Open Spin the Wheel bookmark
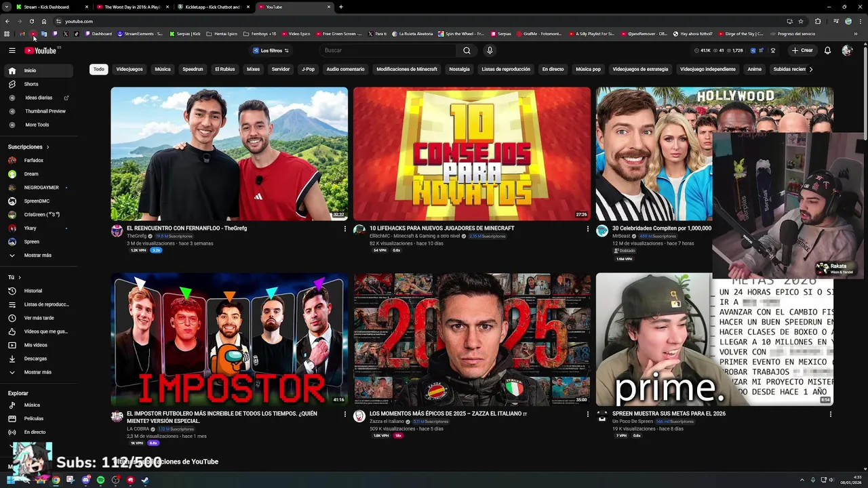The height and width of the screenshot is (488, 868). 461,34
